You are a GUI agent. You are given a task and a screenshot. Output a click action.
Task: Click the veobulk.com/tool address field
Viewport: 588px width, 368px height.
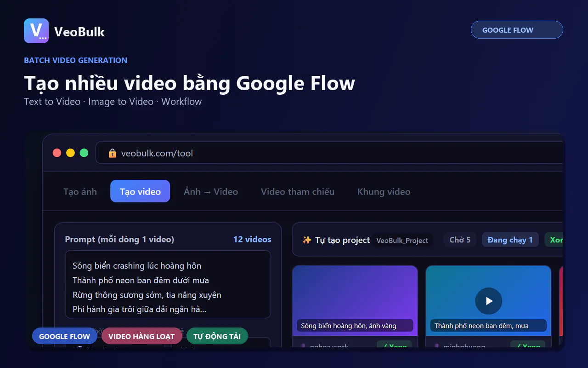[329, 153]
